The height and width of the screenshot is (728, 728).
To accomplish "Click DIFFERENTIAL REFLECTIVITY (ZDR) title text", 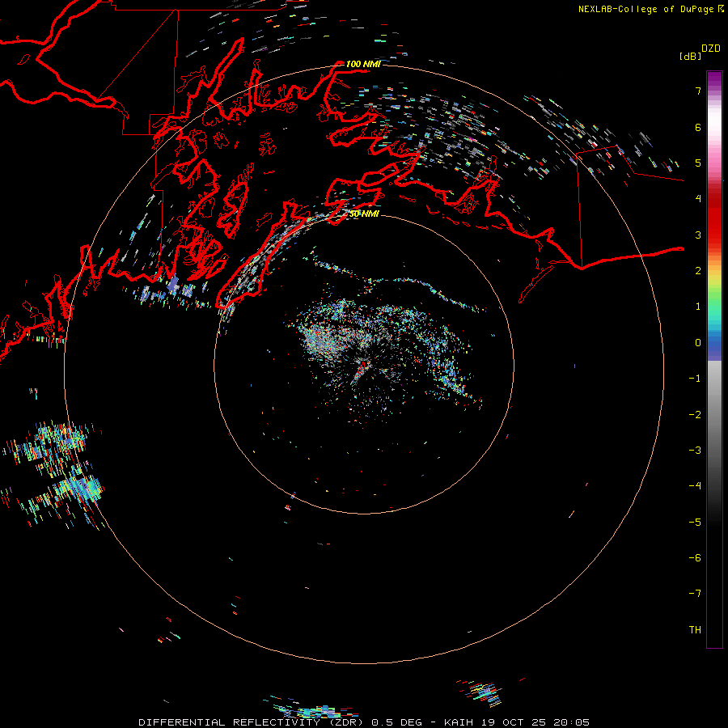I will point(251,722).
